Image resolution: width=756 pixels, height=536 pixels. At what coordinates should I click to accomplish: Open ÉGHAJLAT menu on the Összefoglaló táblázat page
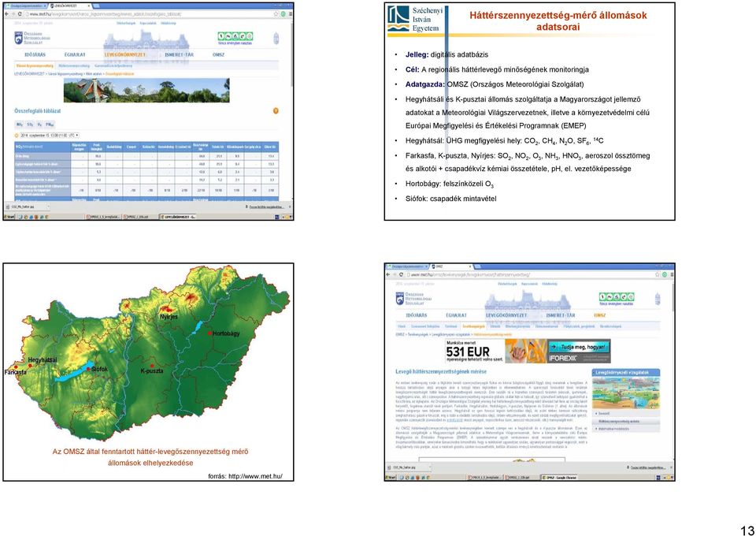click(x=76, y=54)
